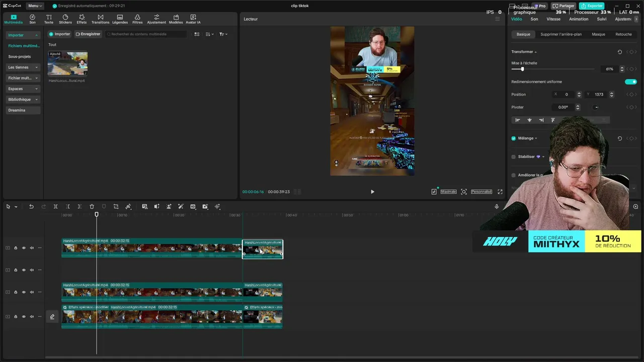Open the Dreamina item in sidebar

click(23, 110)
